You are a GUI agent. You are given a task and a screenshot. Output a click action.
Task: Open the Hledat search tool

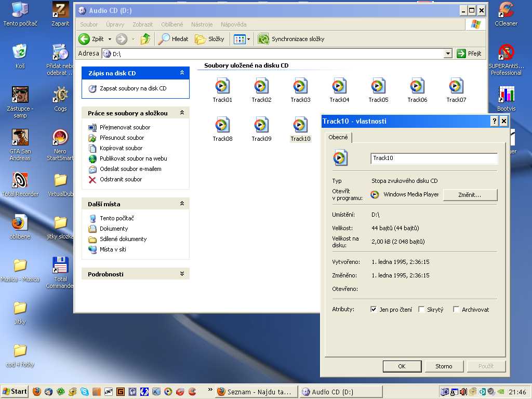[x=174, y=39]
